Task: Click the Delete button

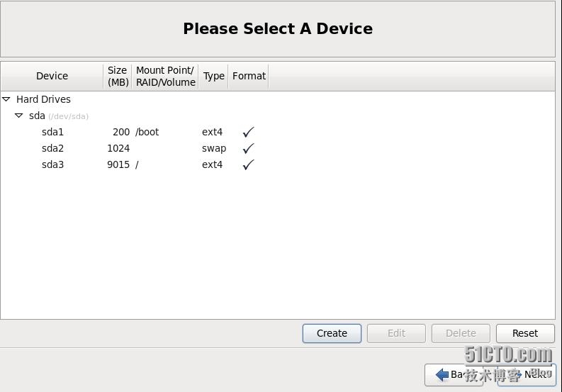Action: pos(461,333)
